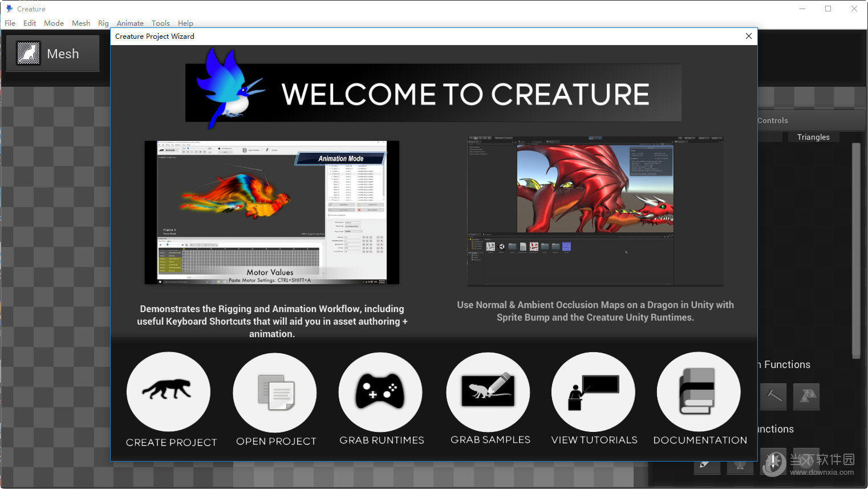Maximize the Creature main window
Image resolution: width=868 pixels, height=489 pixels.
tap(828, 9)
